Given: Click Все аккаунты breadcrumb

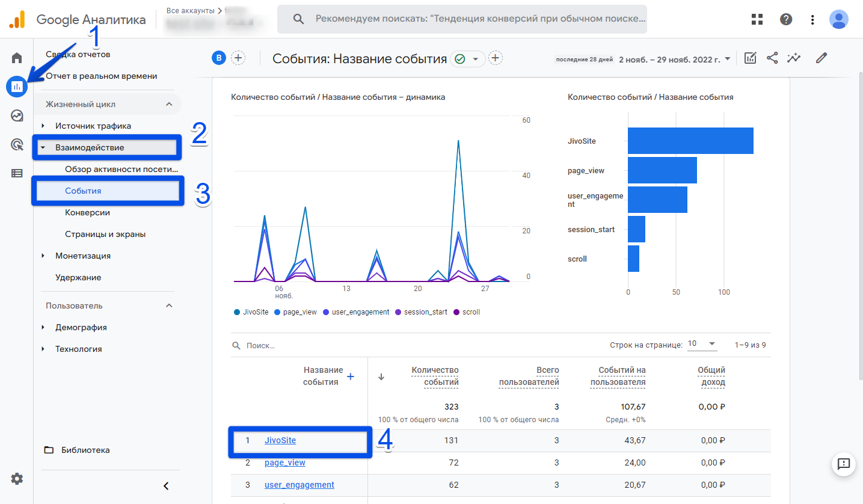Looking at the screenshot, I should click(191, 11).
